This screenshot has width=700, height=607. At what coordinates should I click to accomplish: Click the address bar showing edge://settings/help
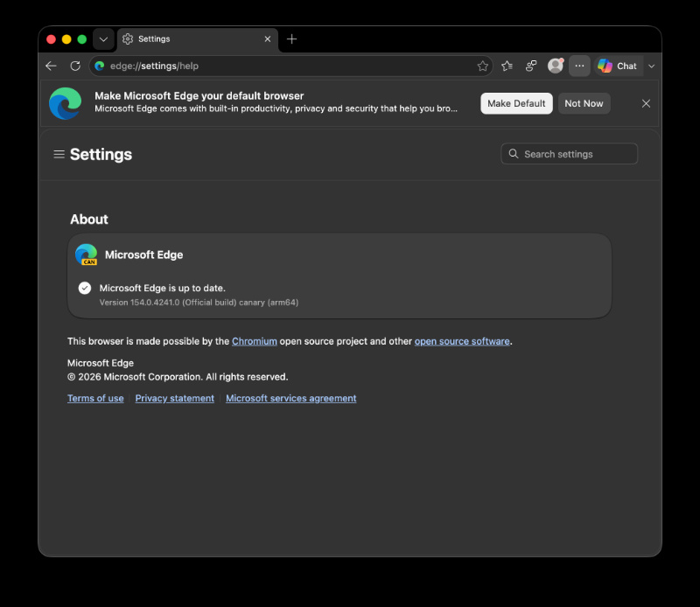click(290, 66)
